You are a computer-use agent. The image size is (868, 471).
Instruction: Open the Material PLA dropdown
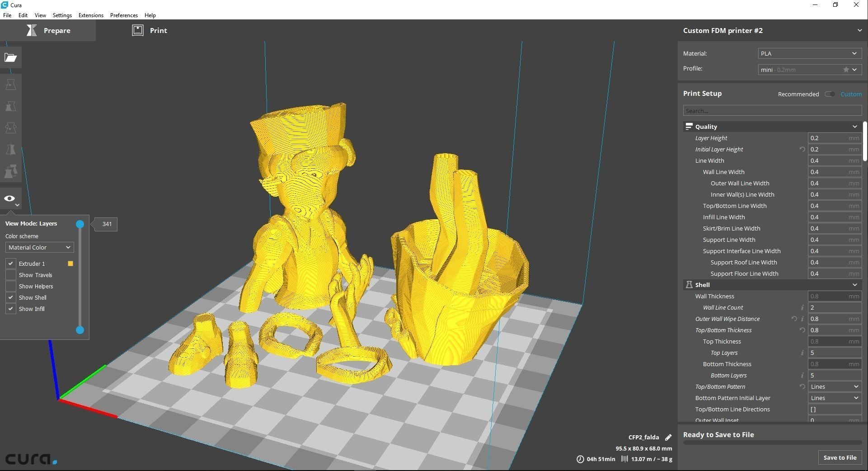point(810,53)
